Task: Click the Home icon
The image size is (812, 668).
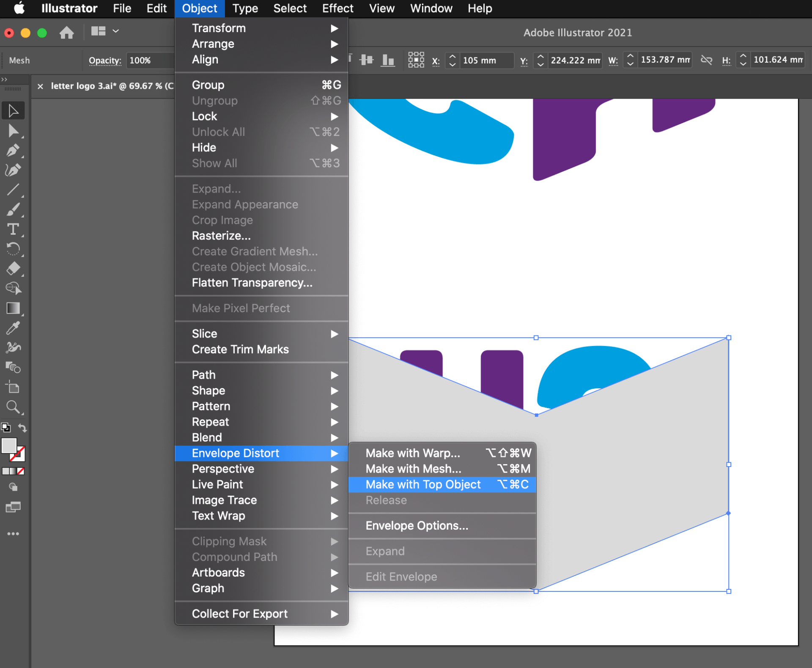Action: click(x=66, y=32)
